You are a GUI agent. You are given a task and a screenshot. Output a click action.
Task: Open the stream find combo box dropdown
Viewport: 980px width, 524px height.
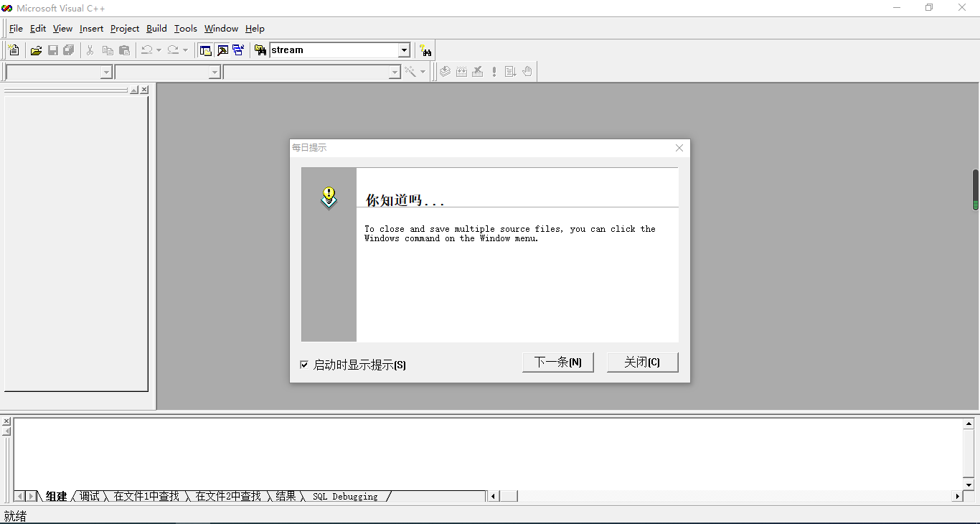tap(404, 50)
